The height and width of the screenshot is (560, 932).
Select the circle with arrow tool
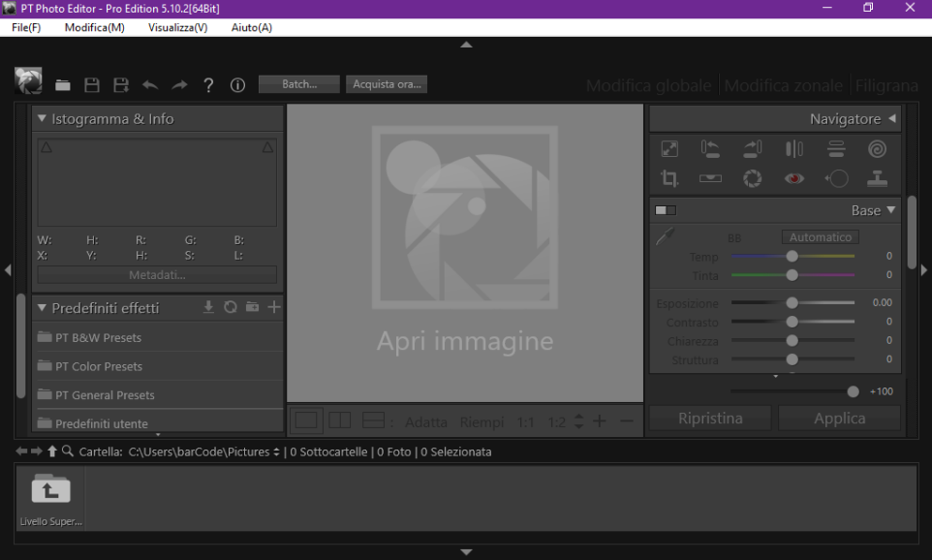[836, 178]
